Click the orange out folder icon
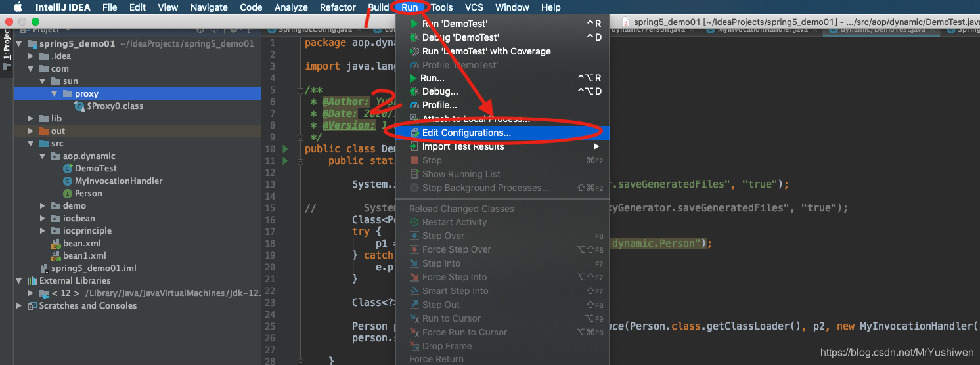Image resolution: width=980 pixels, height=365 pixels. [43, 131]
